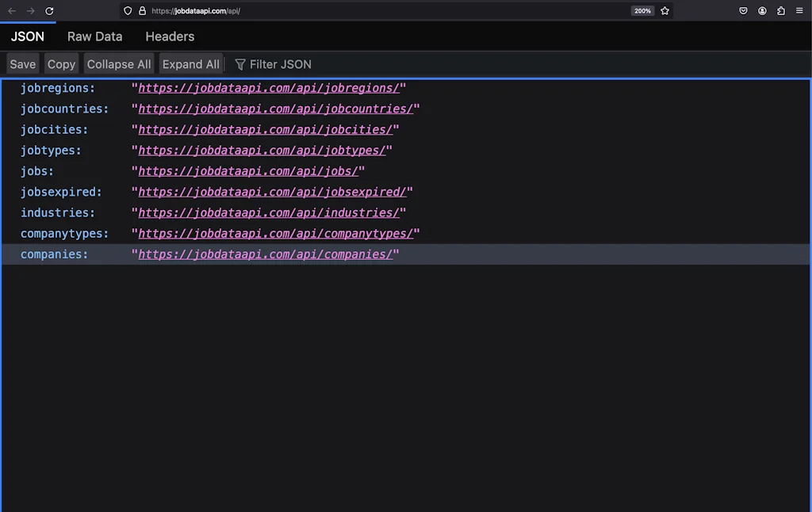This screenshot has width=812, height=512.
Task: Click the Save to Pocket icon
Action: click(743, 11)
